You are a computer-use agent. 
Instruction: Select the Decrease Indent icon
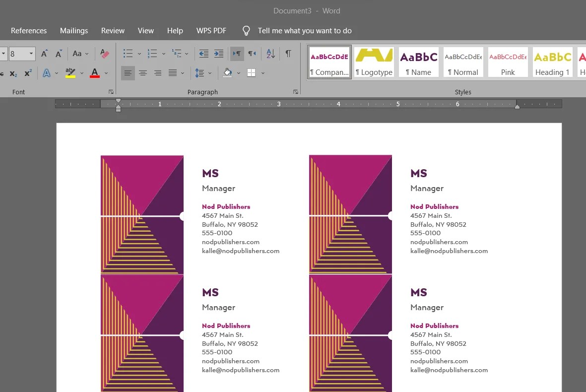pos(203,53)
